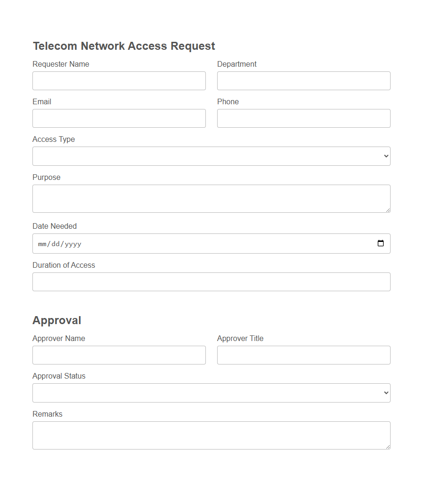Open the calendar picker for Date Needed
This screenshot has height=504, width=423.
pyautogui.click(x=381, y=243)
